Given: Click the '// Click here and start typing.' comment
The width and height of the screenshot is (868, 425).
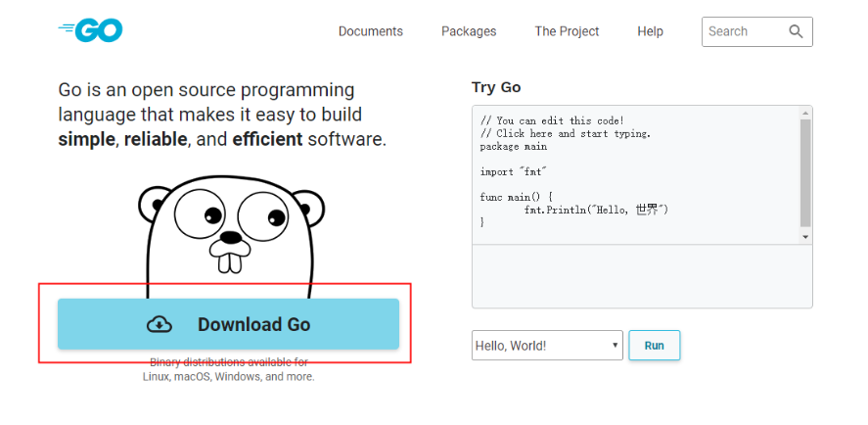Looking at the screenshot, I should click(x=566, y=133).
